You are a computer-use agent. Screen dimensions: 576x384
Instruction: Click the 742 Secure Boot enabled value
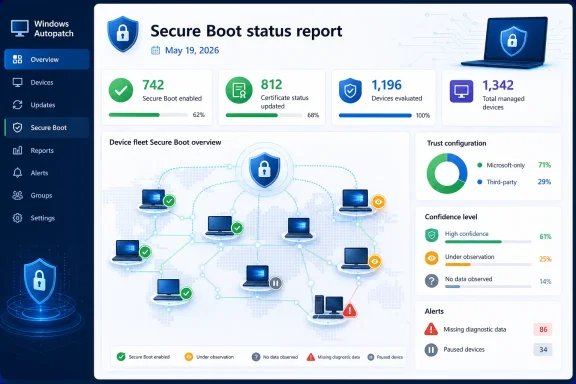153,85
